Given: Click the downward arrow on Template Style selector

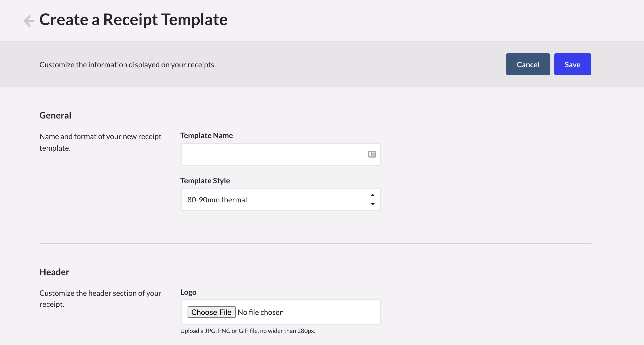Looking at the screenshot, I should [372, 204].
